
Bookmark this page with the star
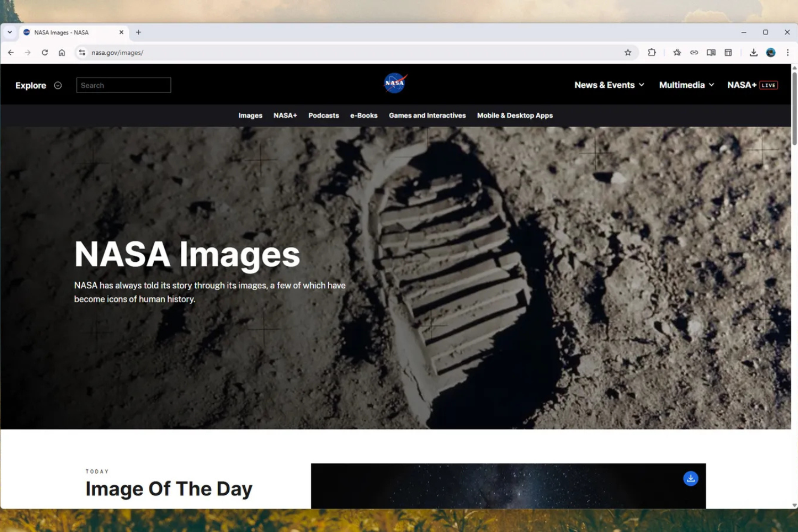pos(628,53)
